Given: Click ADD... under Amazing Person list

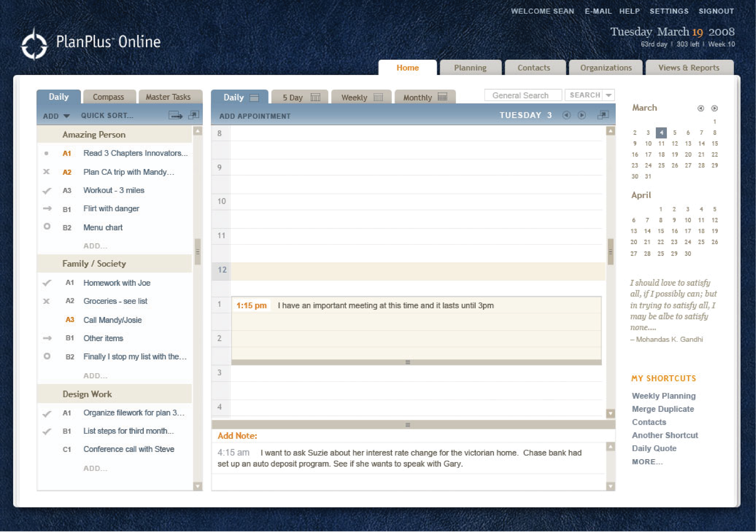Looking at the screenshot, I should (95, 246).
